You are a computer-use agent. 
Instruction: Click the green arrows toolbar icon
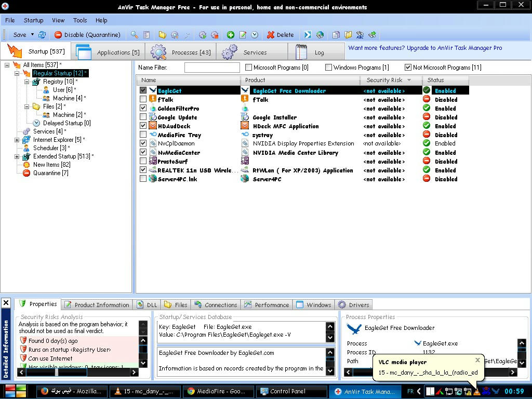372,35
